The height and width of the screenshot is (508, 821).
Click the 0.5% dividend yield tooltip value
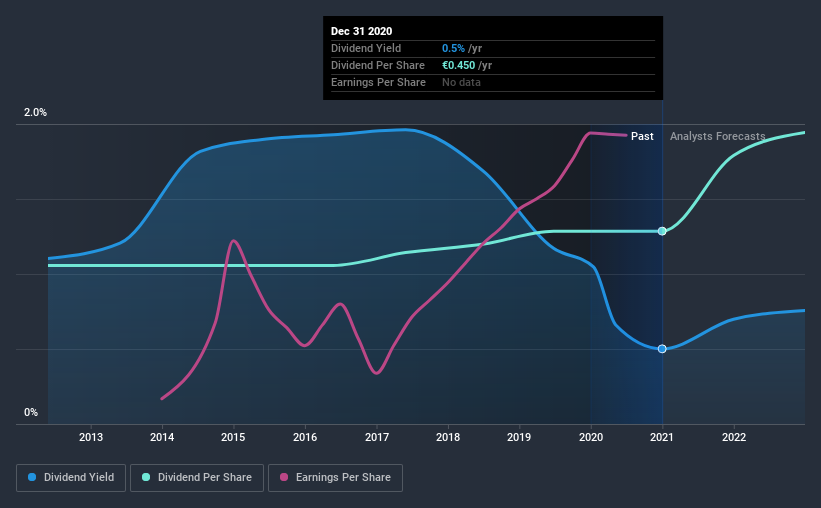453,48
